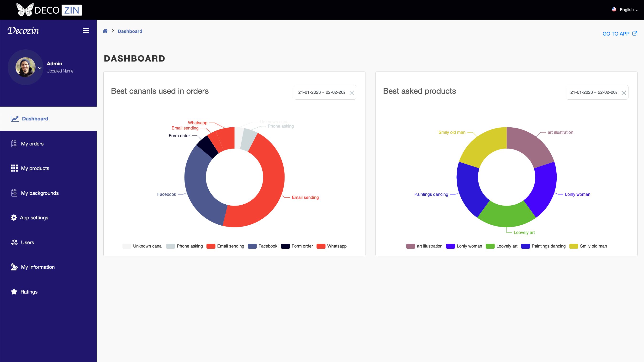Click the Dashboard breadcrumb link
This screenshot has width=644, height=362.
click(130, 31)
